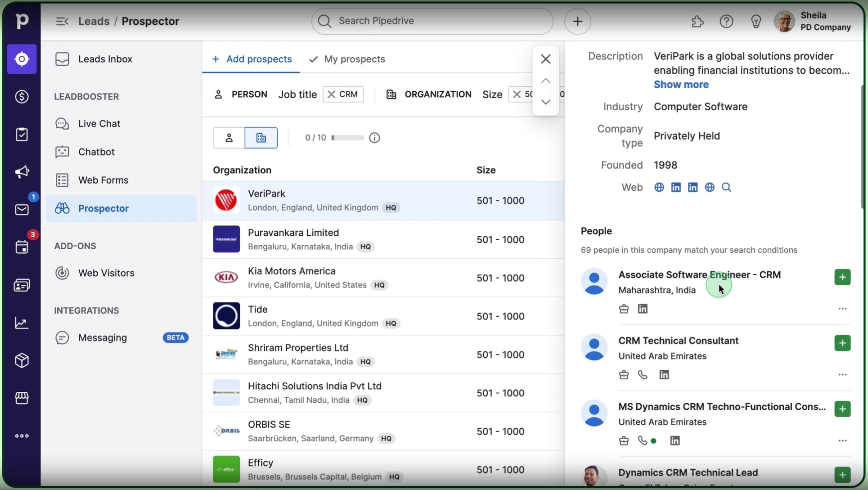Screen dimensions: 868x490
Task: Add Dynamics CRM Technical Lead prospect
Action: click(843, 475)
